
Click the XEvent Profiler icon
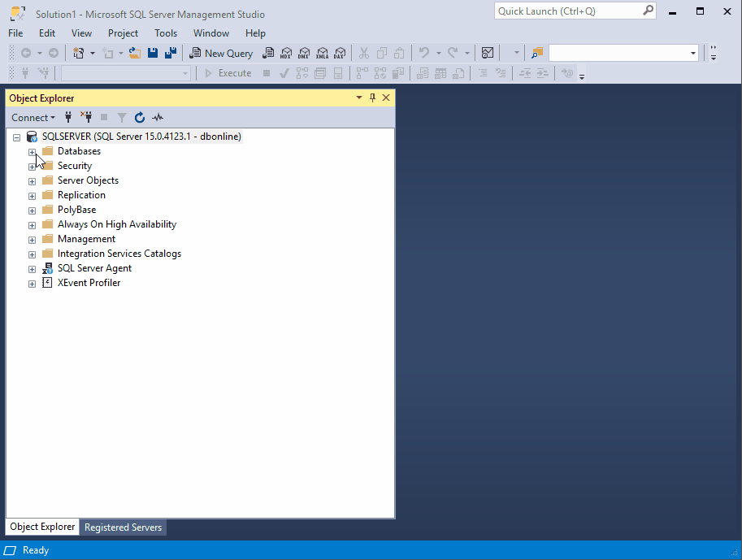pos(47,283)
